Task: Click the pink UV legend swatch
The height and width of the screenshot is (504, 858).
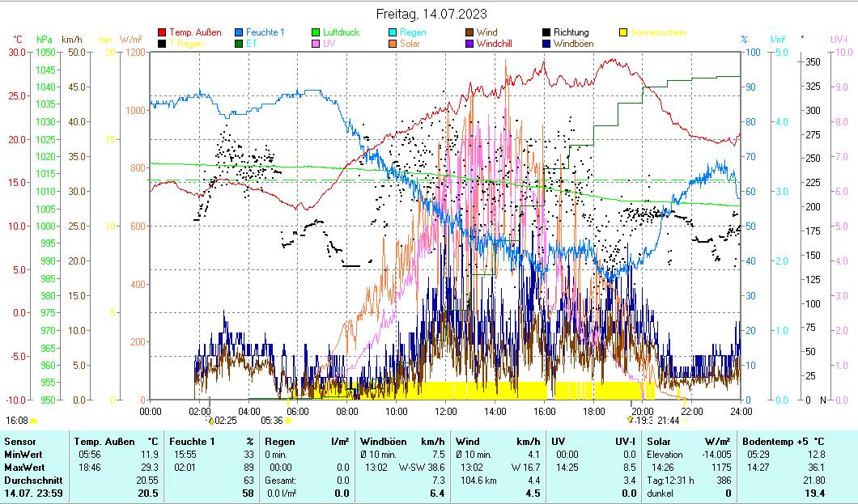Action: pyautogui.click(x=315, y=44)
